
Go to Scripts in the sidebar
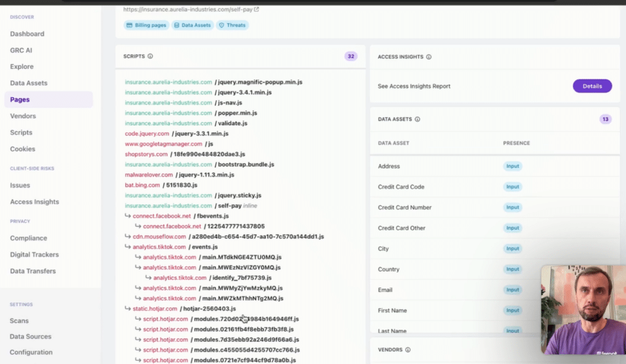21,133
